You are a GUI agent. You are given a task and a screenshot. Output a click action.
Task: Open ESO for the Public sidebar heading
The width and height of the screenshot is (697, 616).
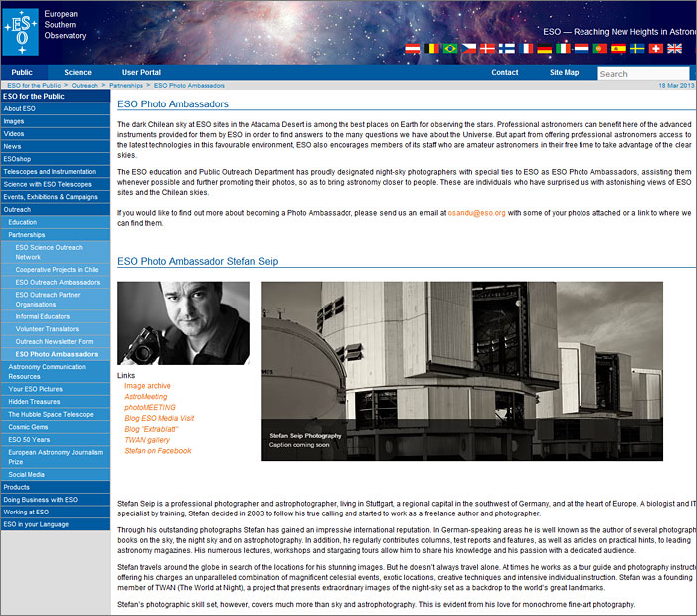pos(55,96)
